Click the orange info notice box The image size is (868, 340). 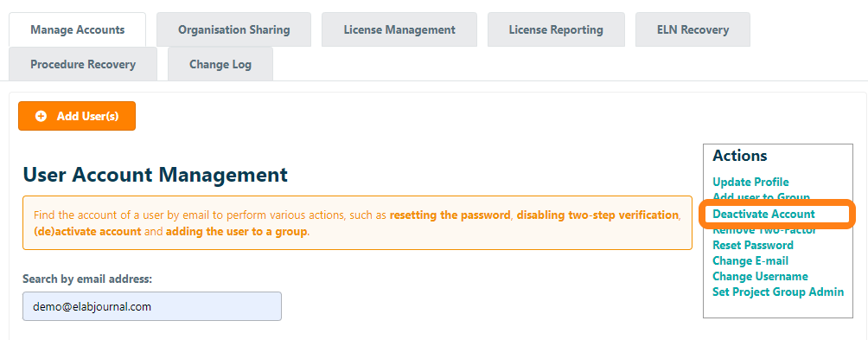click(x=358, y=222)
